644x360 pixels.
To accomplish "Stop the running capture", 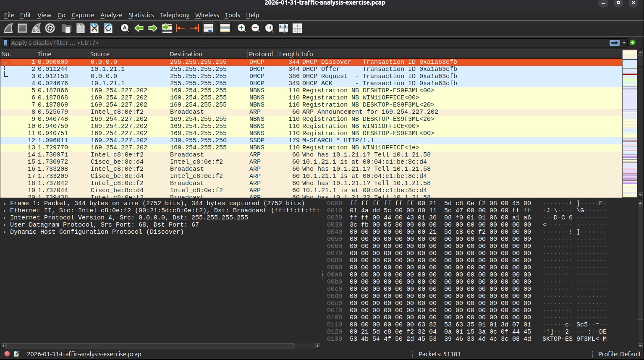I will 22,28.
